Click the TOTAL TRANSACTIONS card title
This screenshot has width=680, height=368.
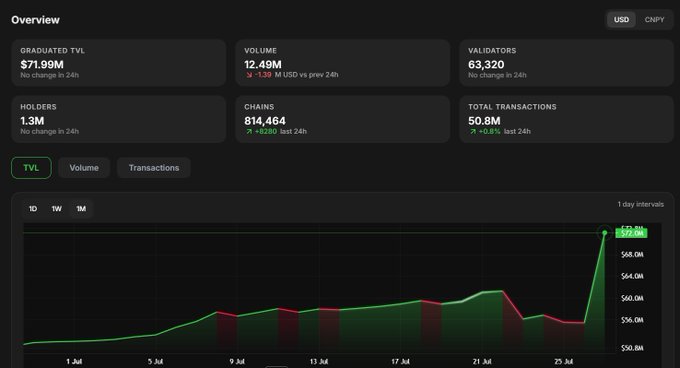tap(512, 107)
